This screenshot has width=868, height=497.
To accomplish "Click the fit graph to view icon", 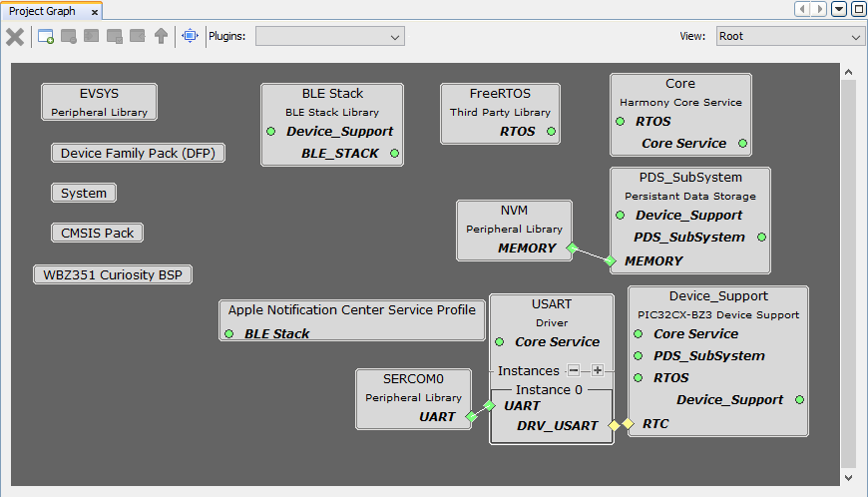I will (x=190, y=36).
